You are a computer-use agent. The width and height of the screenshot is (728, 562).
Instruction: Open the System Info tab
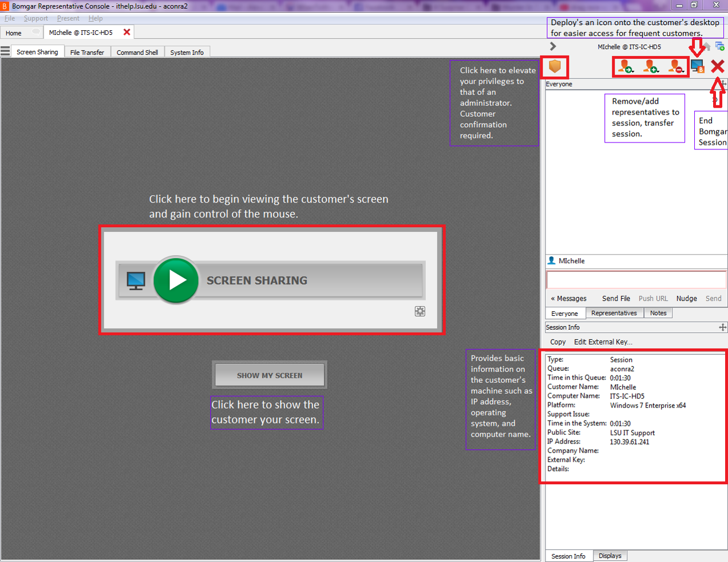click(187, 52)
